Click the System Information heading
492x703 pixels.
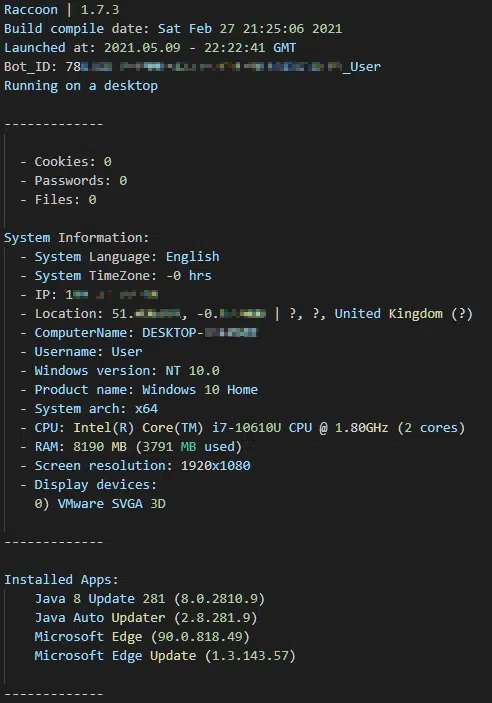(x=76, y=237)
